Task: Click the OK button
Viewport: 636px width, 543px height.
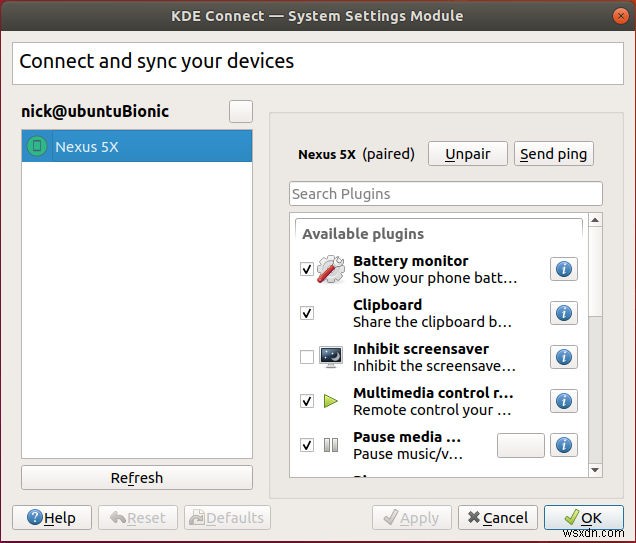Action: pos(582,517)
